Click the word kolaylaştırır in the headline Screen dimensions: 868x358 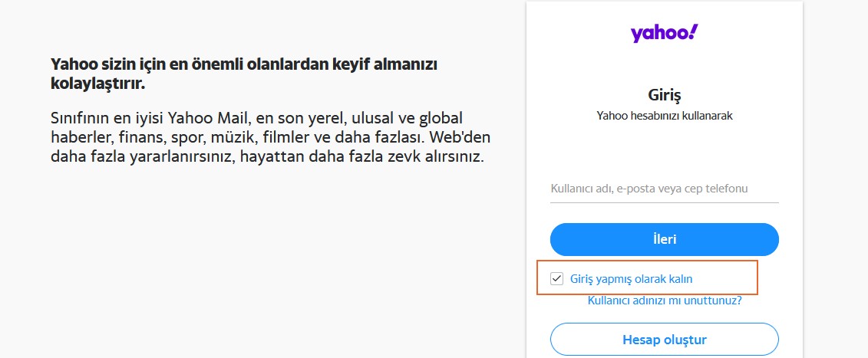[x=97, y=84]
